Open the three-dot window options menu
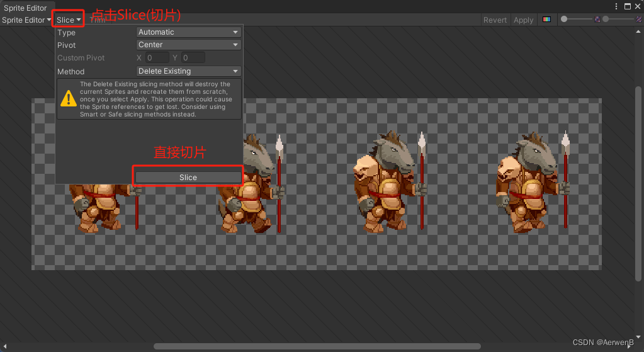 tap(616, 6)
